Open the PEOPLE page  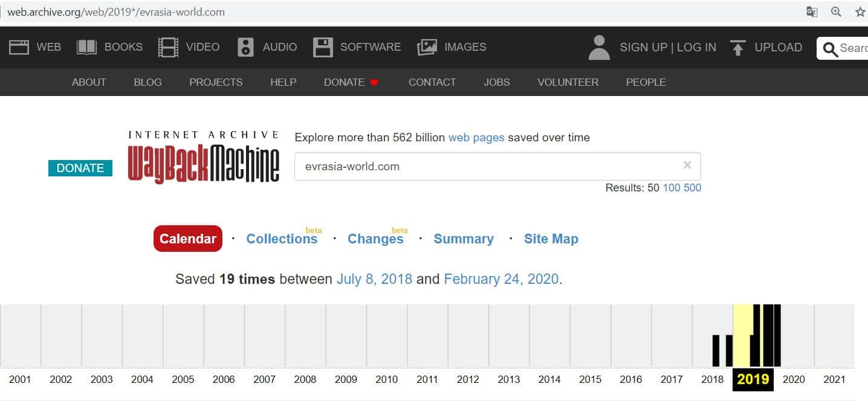[x=646, y=82]
